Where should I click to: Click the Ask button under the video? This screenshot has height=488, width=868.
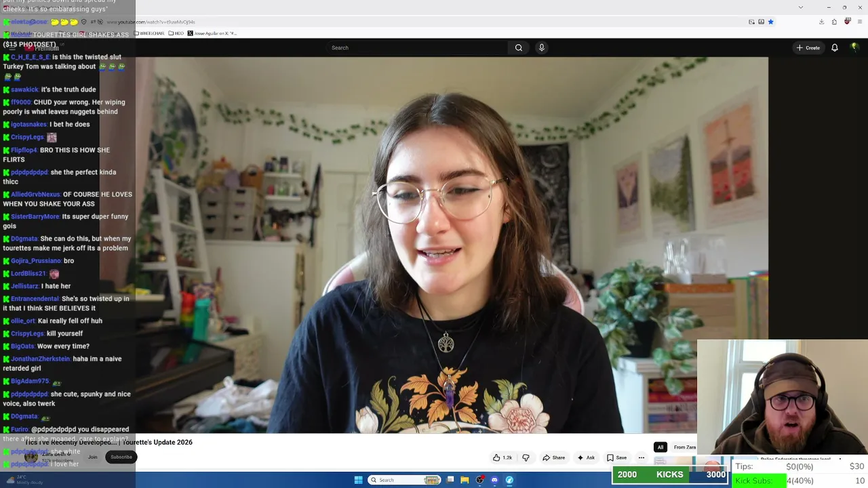(x=586, y=457)
